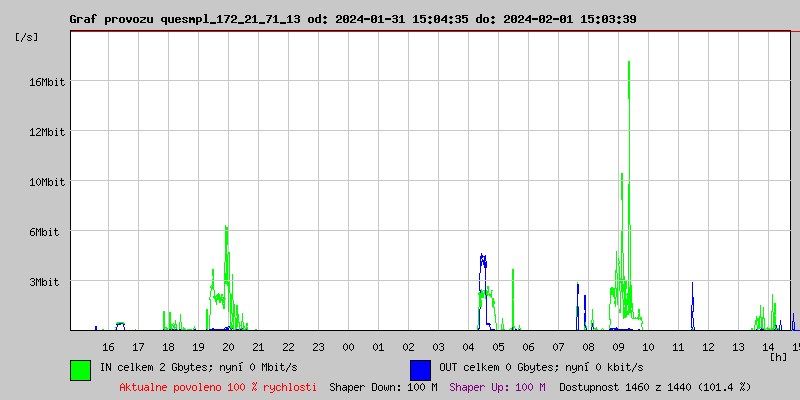Click the '09' hour label on x-axis

pyautogui.click(x=618, y=347)
